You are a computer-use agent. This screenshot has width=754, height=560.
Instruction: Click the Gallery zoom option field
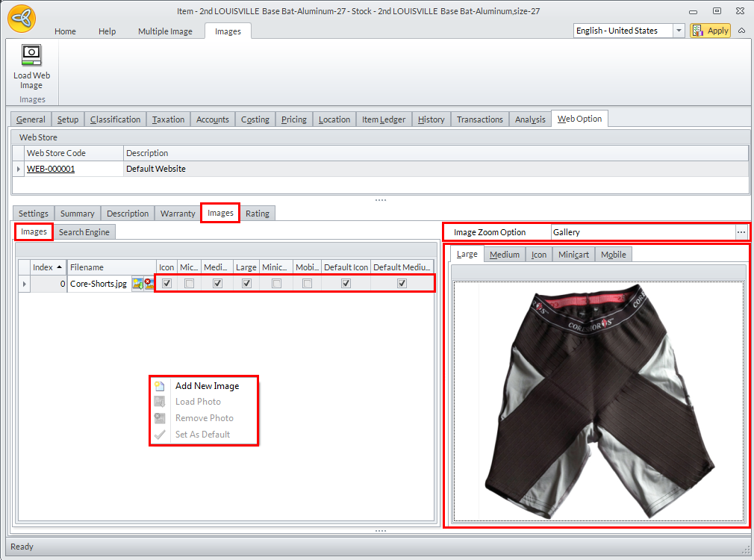(x=642, y=232)
